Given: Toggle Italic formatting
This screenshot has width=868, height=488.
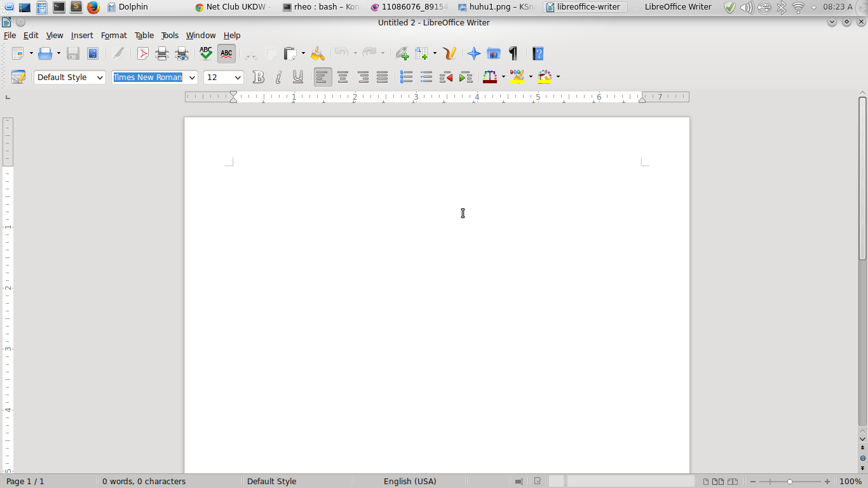Looking at the screenshot, I should pos(278,77).
